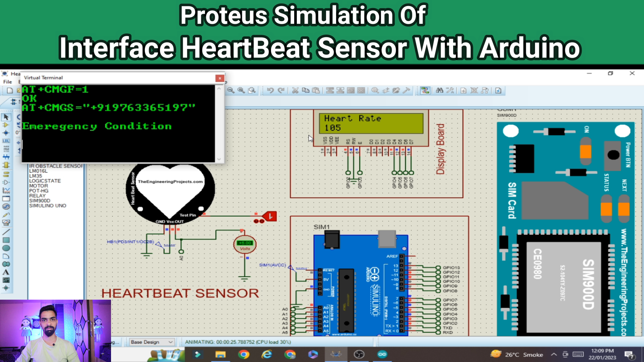Expand SIM900D entry in components list

40,201
